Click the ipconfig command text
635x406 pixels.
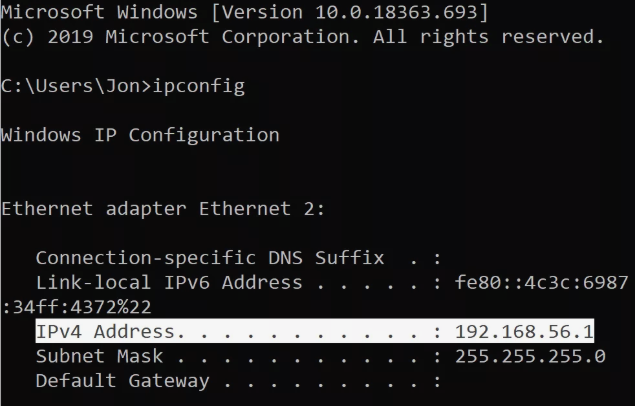(198, 87)
